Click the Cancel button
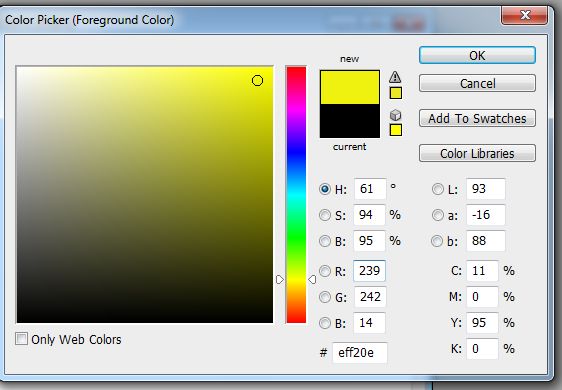Image resolution: width=562 pixels, height=390 pixels. click(477, 83)
